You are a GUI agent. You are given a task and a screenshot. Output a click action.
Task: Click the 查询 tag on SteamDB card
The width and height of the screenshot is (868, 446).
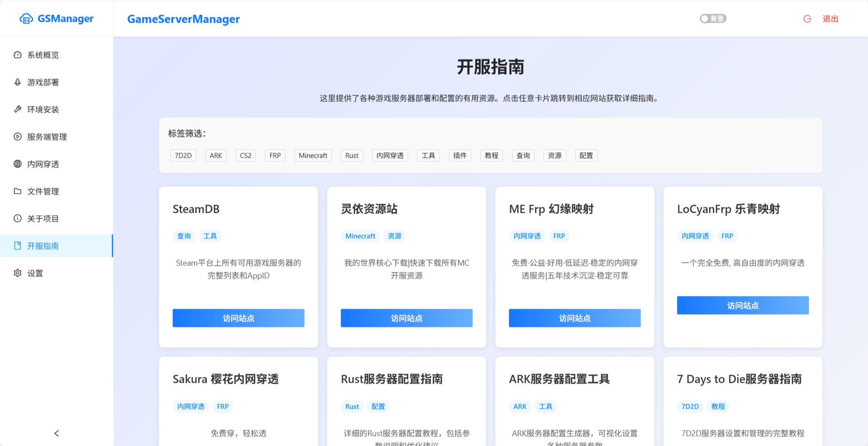coord(184,236)
